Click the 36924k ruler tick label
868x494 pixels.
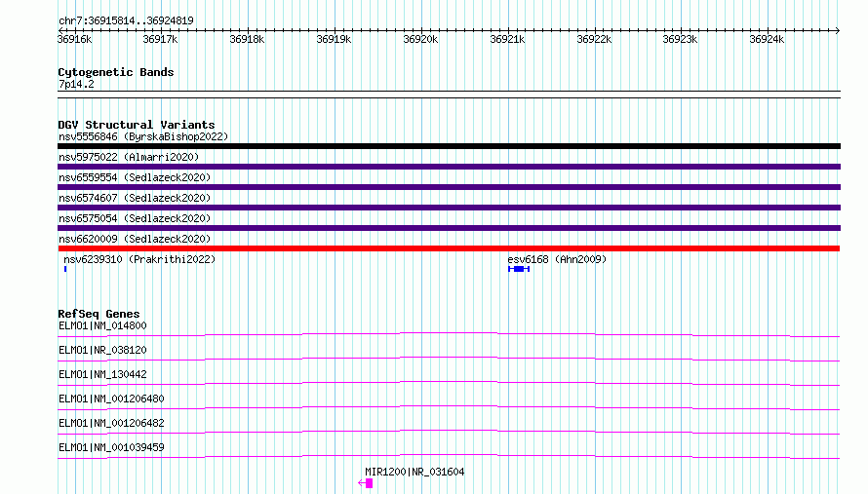(767, 39)
